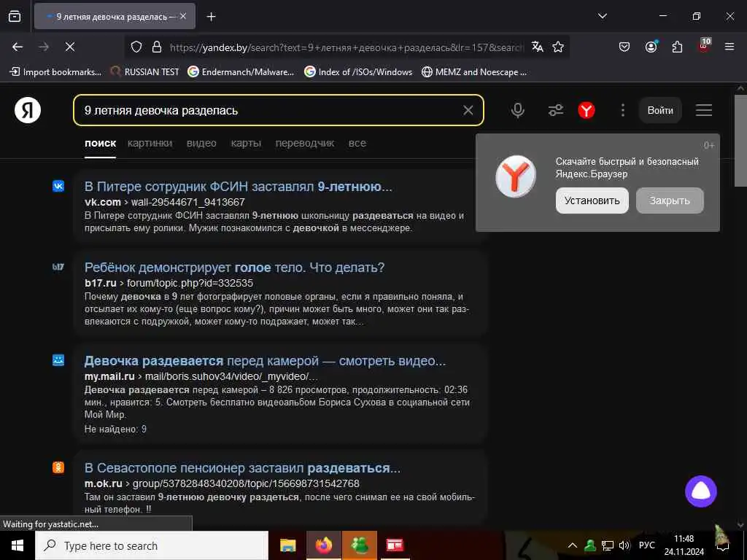
Task: Open the все services tab
Action: pyautogui.click(x=357, y=143)
